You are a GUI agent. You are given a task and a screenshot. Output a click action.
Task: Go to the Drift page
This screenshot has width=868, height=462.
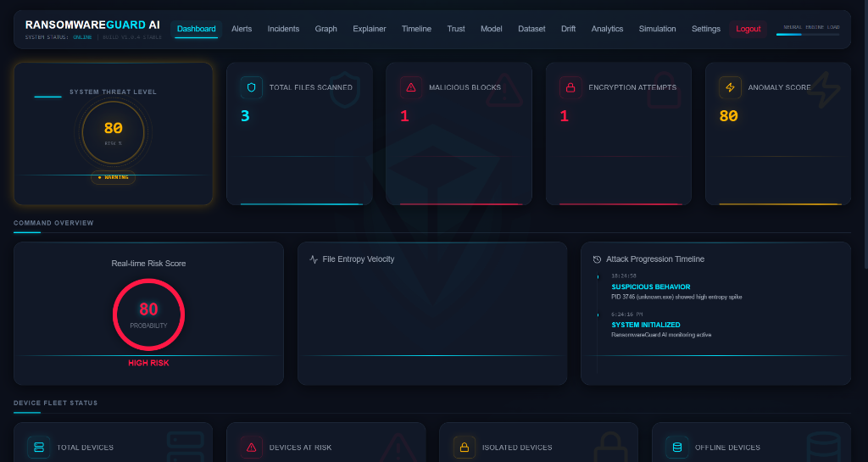click(x=568, y=29)
